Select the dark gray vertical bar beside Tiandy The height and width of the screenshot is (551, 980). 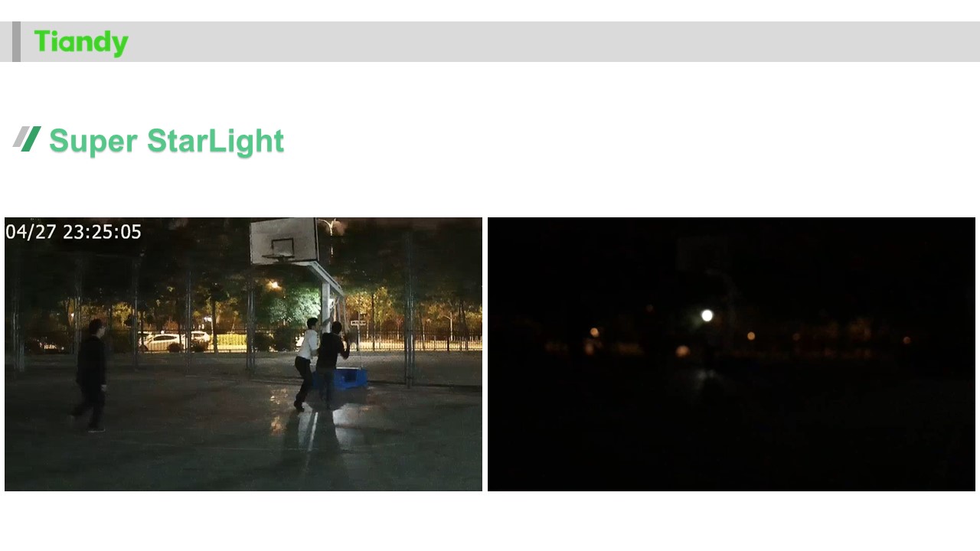[16, 41]
